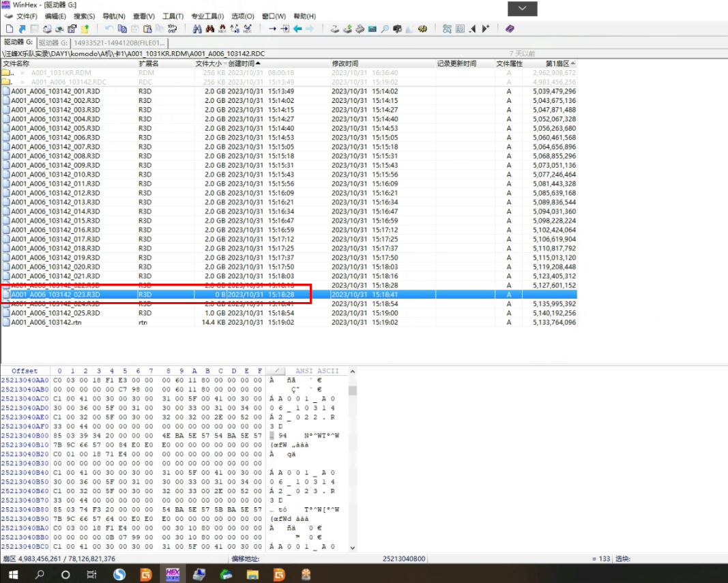This screenshot has height=583, width=728.
Task: Sort by the 扩展名 column header
Action: (166, 63)
